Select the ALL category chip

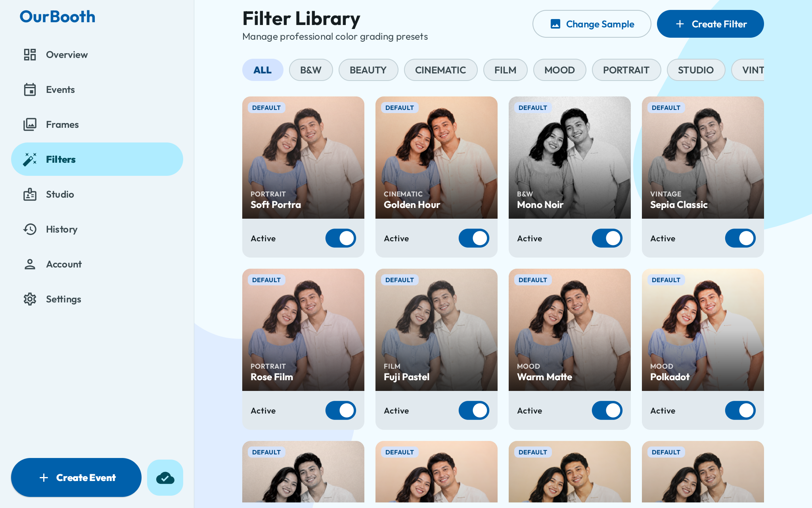(x=262, y=70)
